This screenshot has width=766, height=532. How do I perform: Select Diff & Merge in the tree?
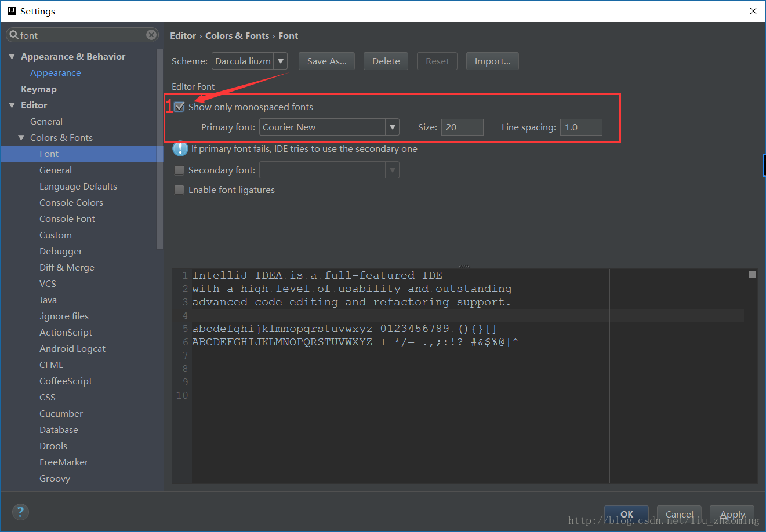67,267
